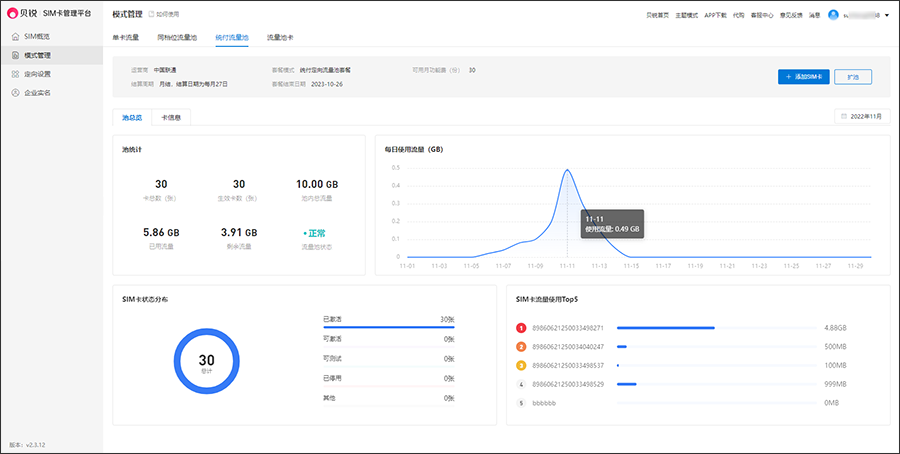Click the usage bar for SIM ending 040247
Image resolution: width=900 pixels, height=454 pixels.
pos(716,347)
